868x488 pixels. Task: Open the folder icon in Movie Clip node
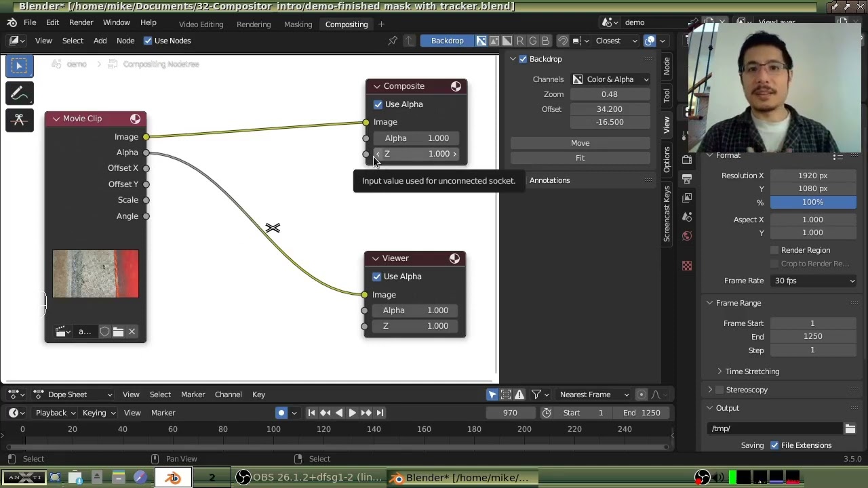point(118,331)
